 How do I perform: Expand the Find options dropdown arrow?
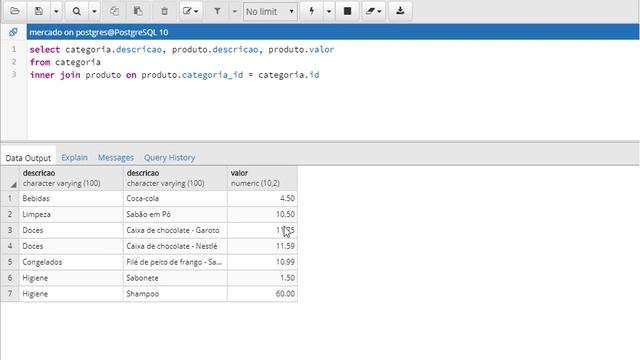pyautogui.click(x=94, y=11)
